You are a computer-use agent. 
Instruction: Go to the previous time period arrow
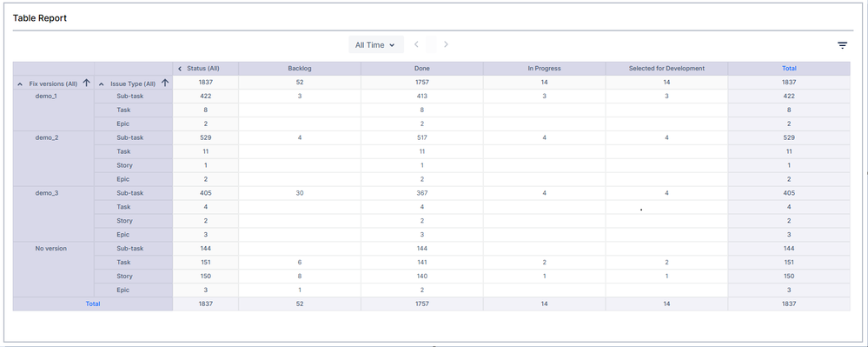pyautogui.click(x=416, y=44)
